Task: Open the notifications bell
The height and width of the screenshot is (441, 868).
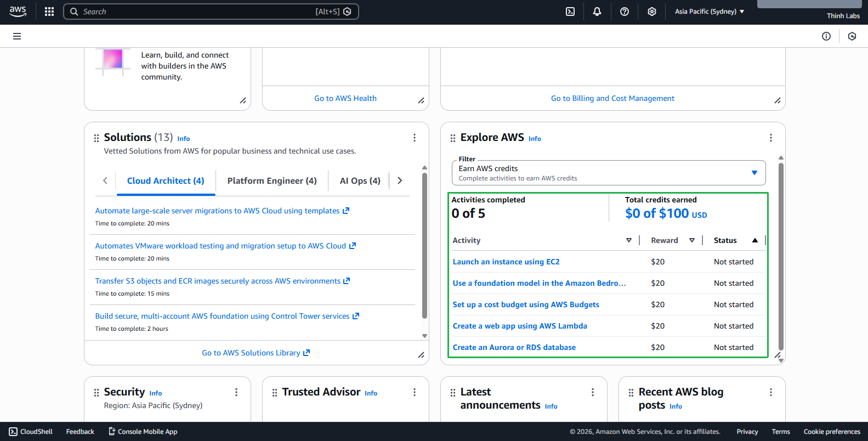Action: tap(597, 12)
